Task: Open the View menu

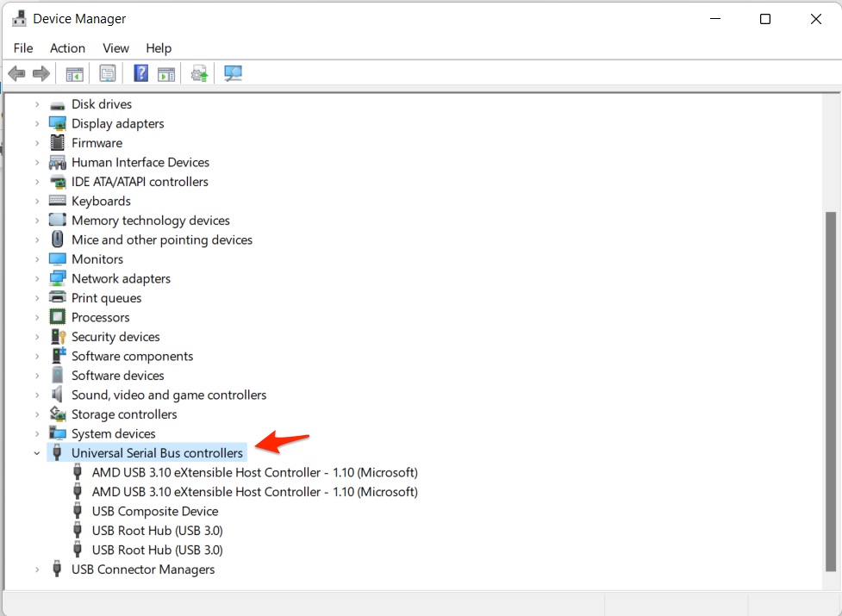Action: pyautogui.click(x=115, y=48)
